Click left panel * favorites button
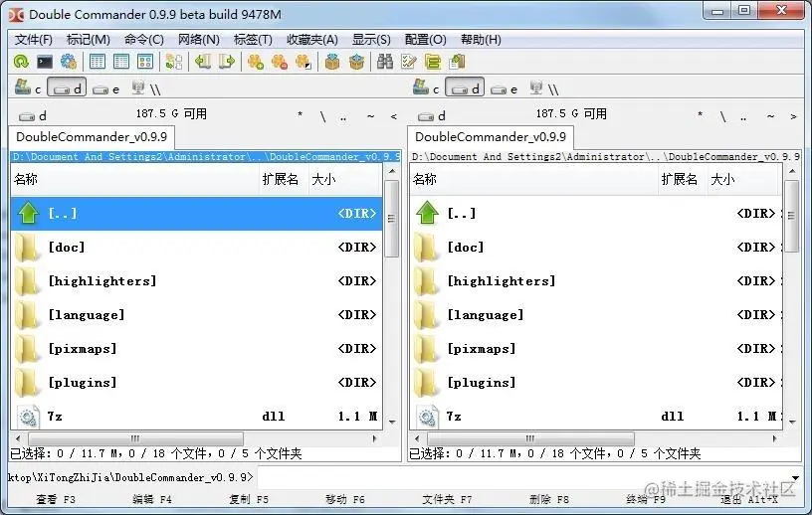 pos(300,115)
